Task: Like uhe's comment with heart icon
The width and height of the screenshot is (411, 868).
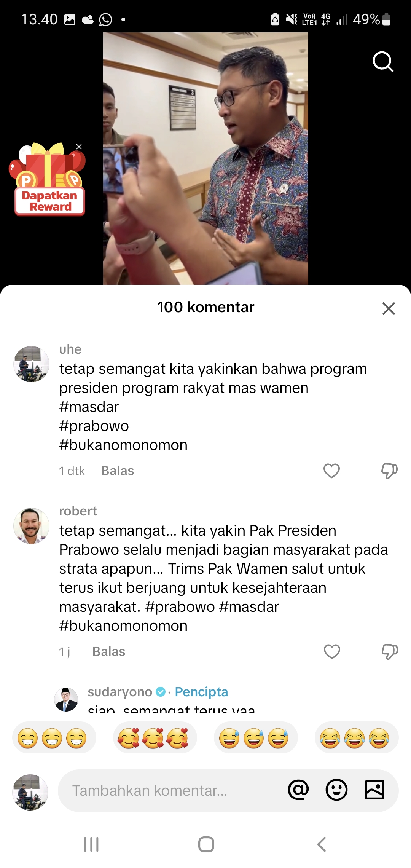Action: (331, 471)
